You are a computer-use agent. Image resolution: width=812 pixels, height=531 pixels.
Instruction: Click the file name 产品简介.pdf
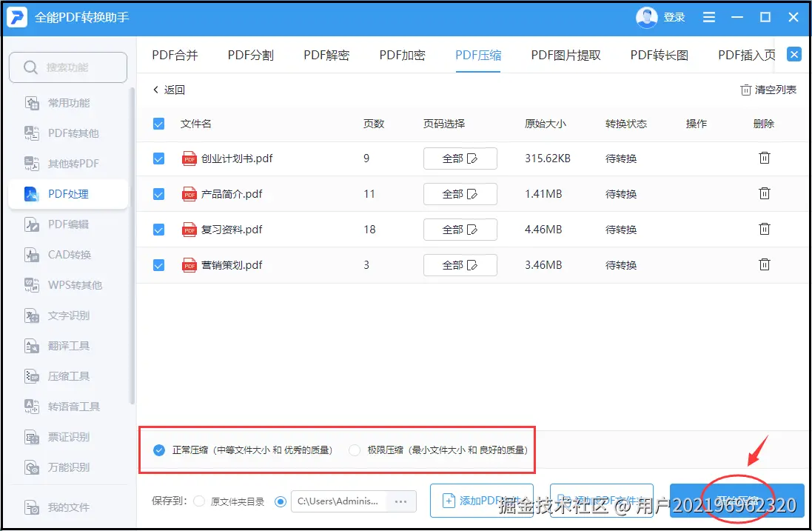coord(232,194)
